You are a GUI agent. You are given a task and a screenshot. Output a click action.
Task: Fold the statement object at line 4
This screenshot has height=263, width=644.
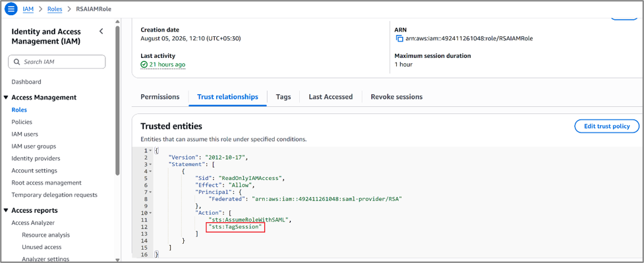151,171
